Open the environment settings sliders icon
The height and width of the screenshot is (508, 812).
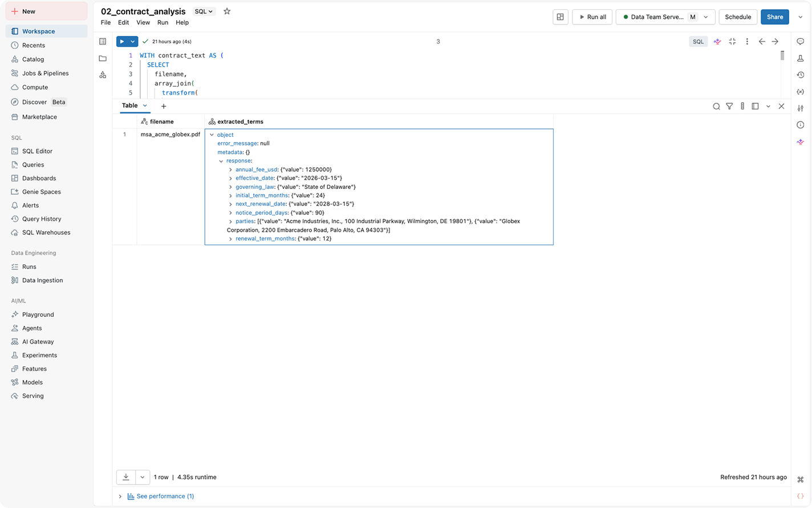801,108
